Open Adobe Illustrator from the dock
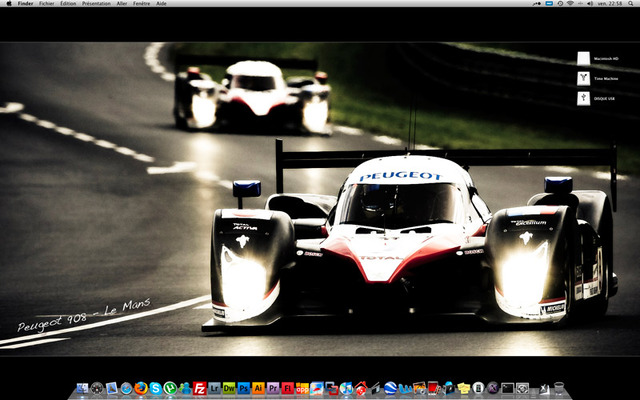Image resolution: width=640 pixels, height=400 pixels. [258, 388]
